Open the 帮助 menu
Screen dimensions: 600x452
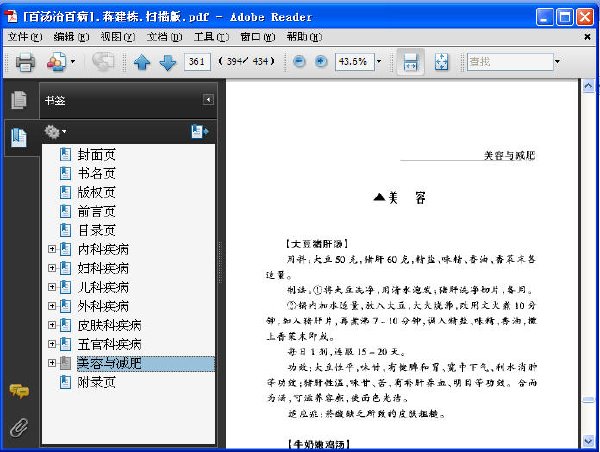coord(304,37)
